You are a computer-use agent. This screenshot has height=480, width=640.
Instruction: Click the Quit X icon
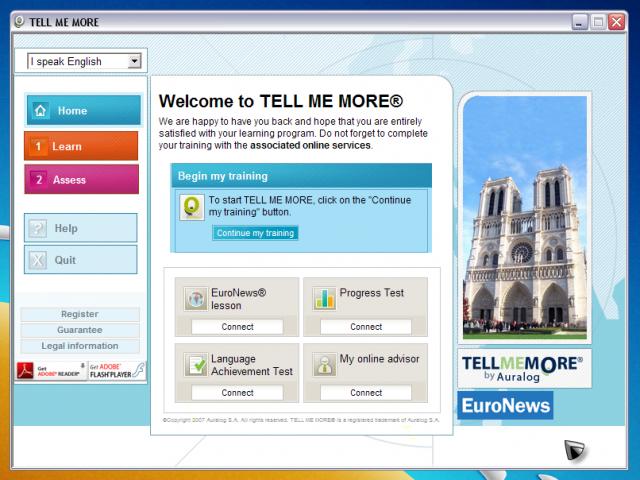tap(38, 260)
